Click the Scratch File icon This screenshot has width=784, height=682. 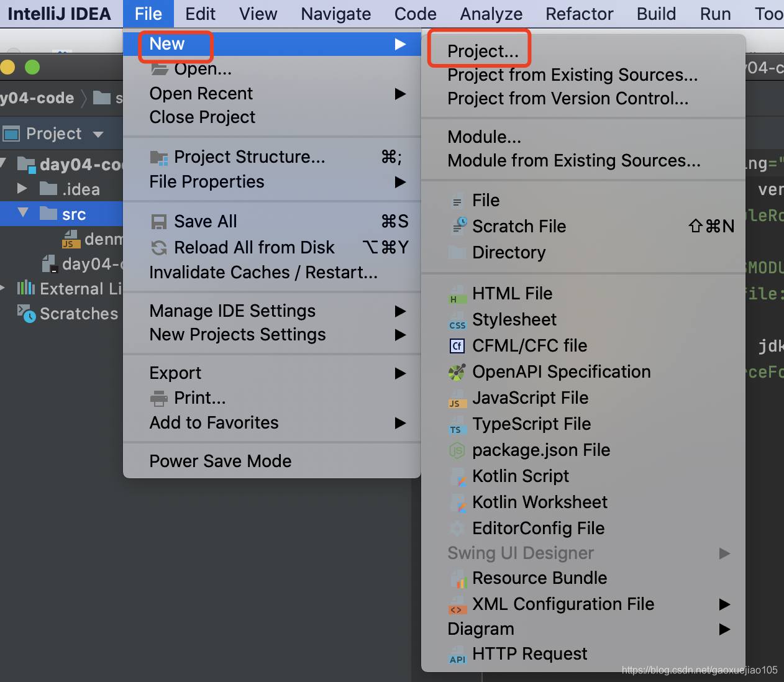[458, 225]
